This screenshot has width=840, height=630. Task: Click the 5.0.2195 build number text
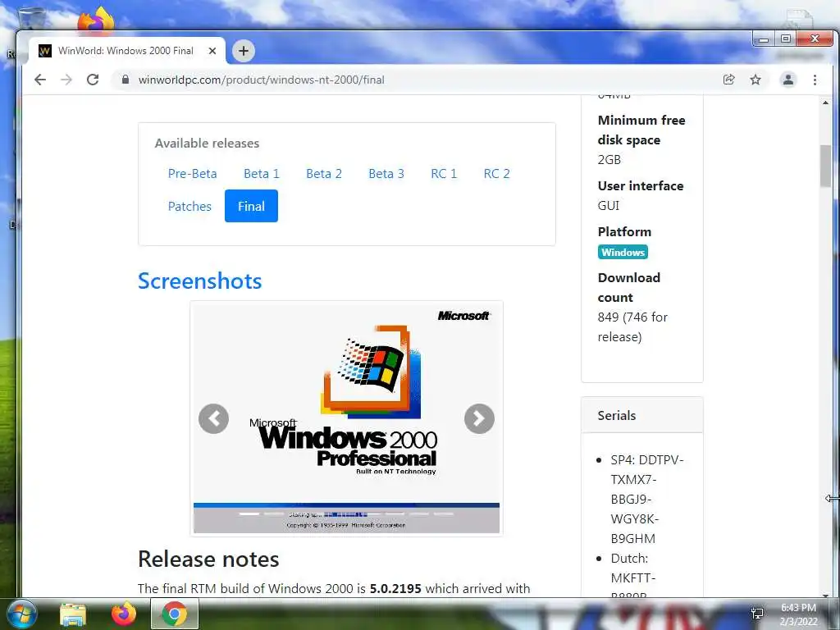395,589
